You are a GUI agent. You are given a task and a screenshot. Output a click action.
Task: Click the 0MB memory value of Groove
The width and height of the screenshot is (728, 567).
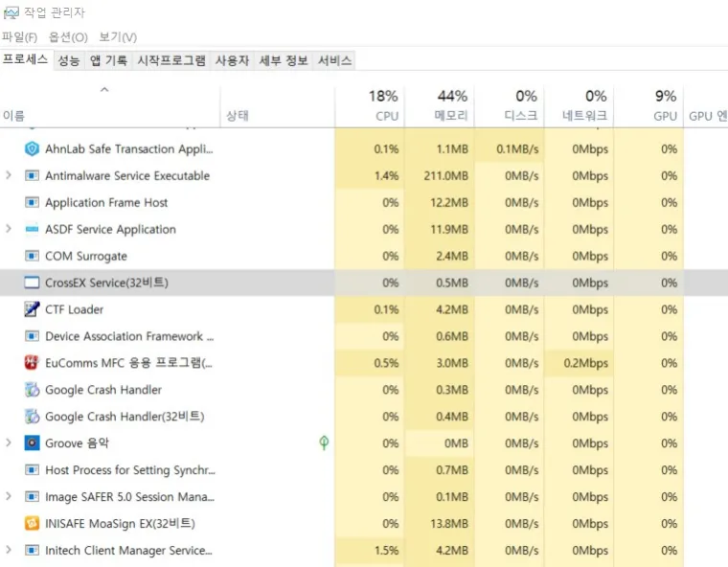coord(456,443)
